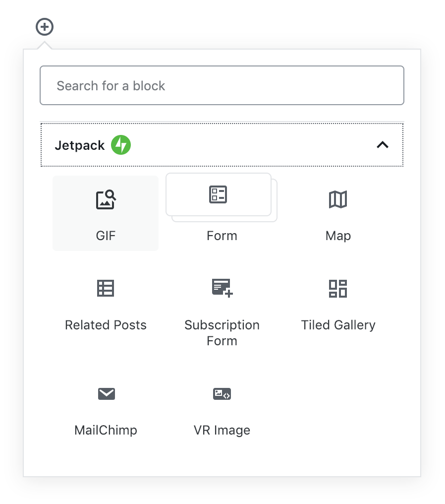This screenshot has height=504, width=445.
Task: Click the Subscription Form label
Action: (x=222, y=333)
